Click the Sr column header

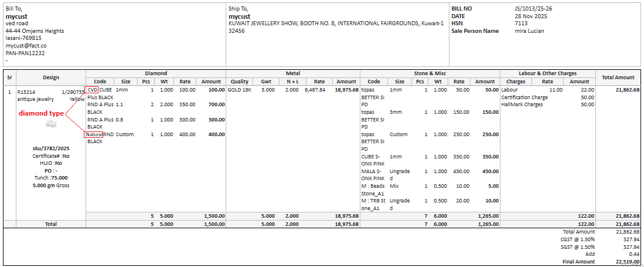point(9,77)
